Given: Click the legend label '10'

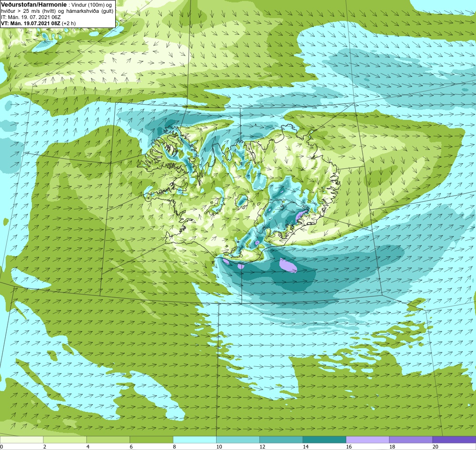Looking at the screenshot, I should (x=219, y=447).
